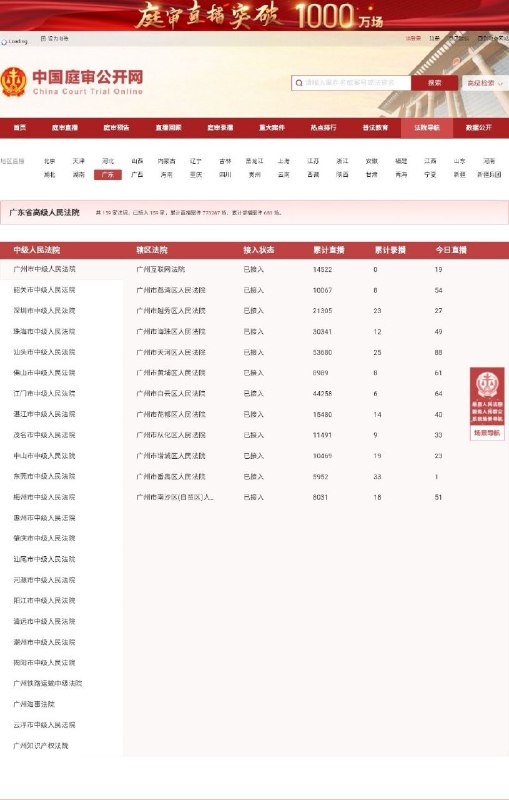Click the China Court Trial Online emblem logo
The width and height of the screenshot is (509, 800).
pyautogui.click(x=14, y=82)
